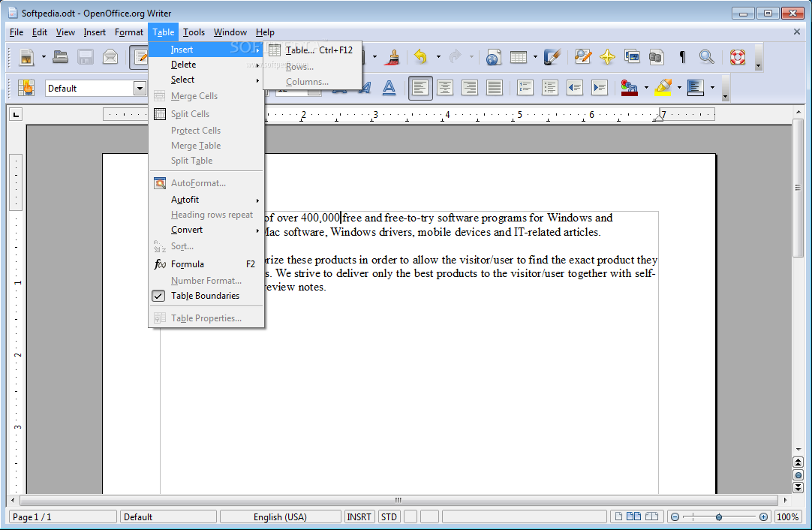Click the Format Paintbrush icon
The height and width of the screenshot is (530, 812).
393,57
